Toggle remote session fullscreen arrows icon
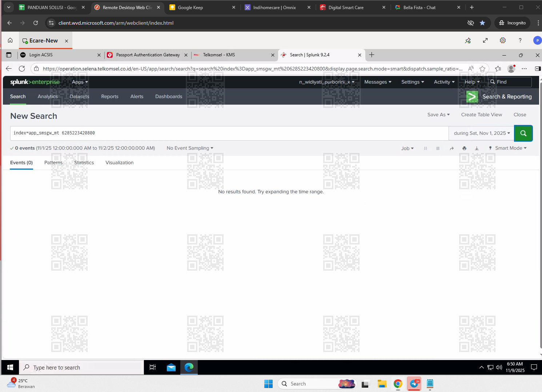This screenshot has width=542, height=392. click(485, 40)
